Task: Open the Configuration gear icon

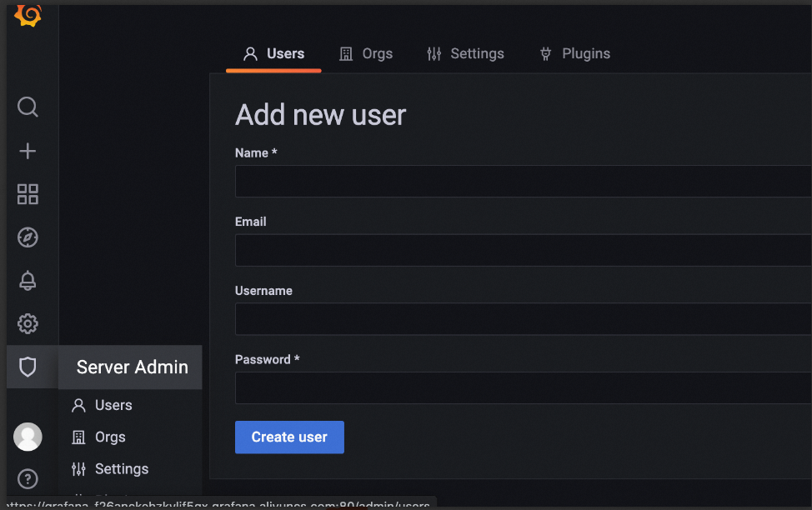Action: tap(28, 323)
